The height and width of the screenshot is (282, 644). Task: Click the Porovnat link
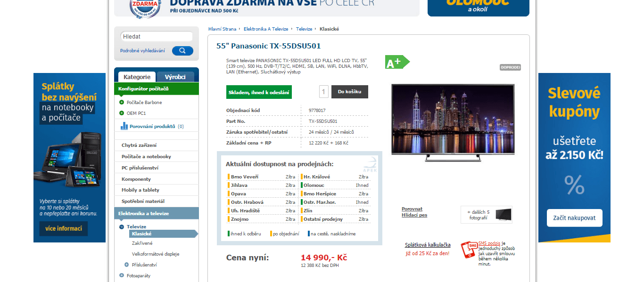(x=412, y=209)
